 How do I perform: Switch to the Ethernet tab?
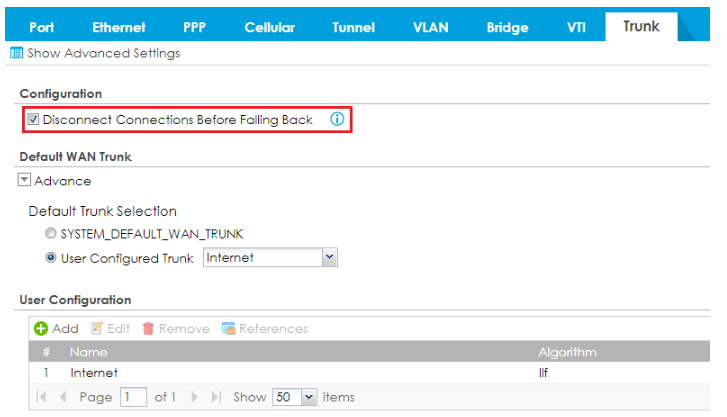click(118, 27)
